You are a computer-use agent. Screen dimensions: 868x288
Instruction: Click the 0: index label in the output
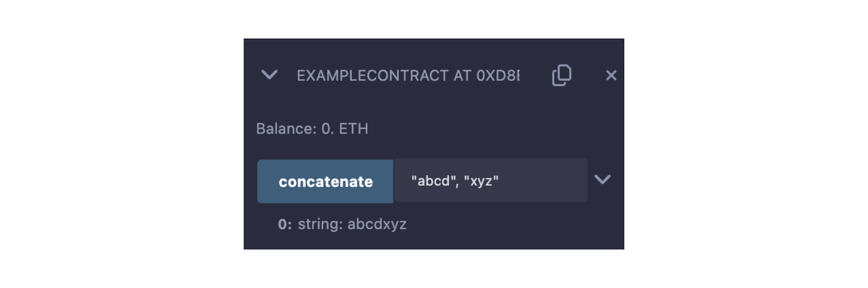pos(285,224)
